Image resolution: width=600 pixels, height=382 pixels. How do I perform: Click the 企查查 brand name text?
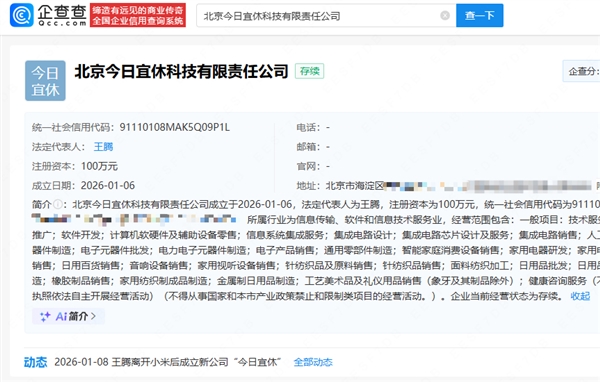(x=62, y=12)
